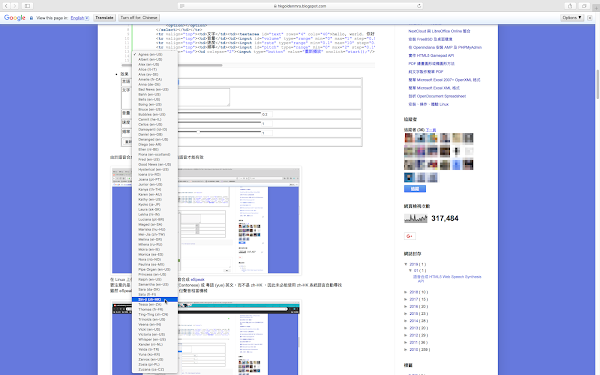The image size is (600, 375).
Task: Click the page views counter 317,484
Action: click(x=445, y=218)
